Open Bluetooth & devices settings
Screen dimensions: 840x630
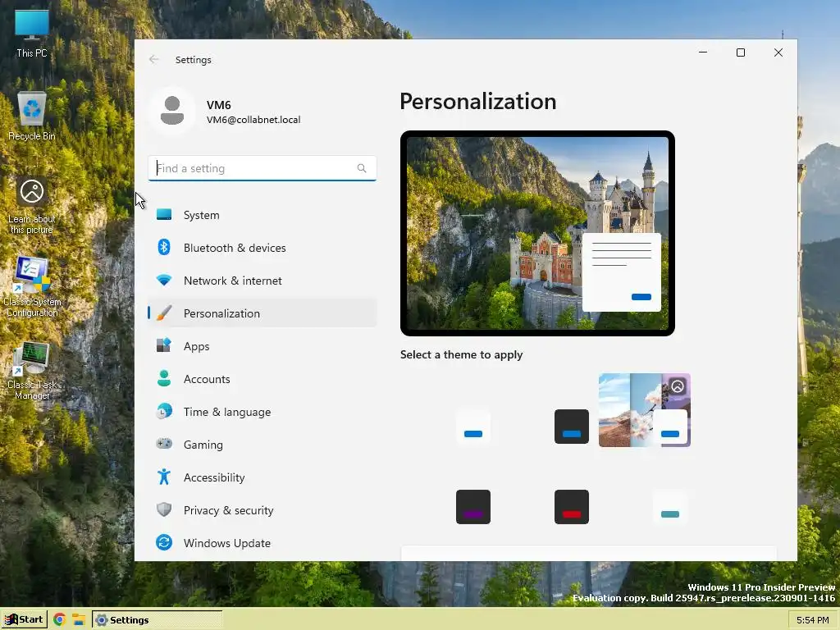[x=262, y=248]
